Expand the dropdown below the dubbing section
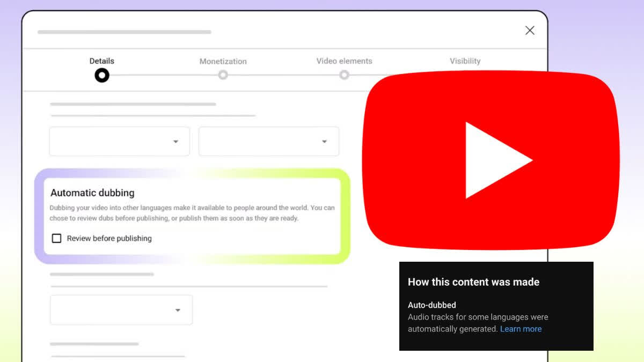Screen dimensions: 644x362 pos(121,309)
